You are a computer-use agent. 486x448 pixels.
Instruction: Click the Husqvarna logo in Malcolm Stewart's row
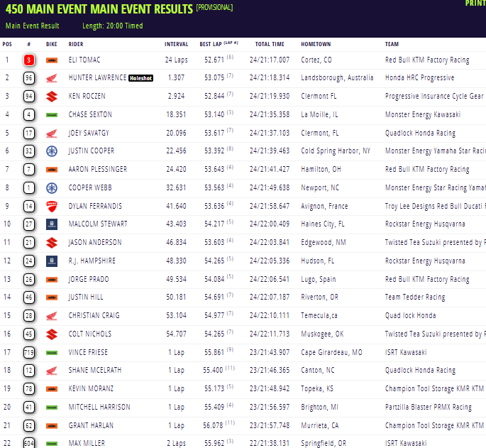(52, 224)
